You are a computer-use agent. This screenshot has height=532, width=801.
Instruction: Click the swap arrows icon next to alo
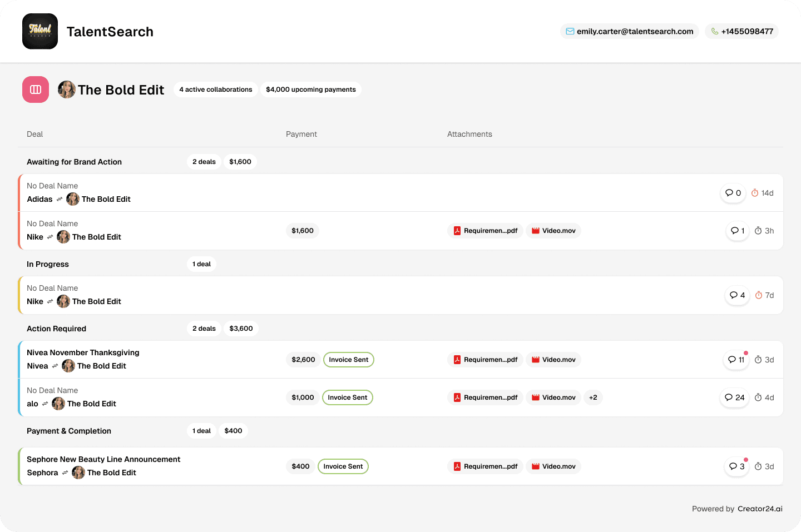coord(45,404)
